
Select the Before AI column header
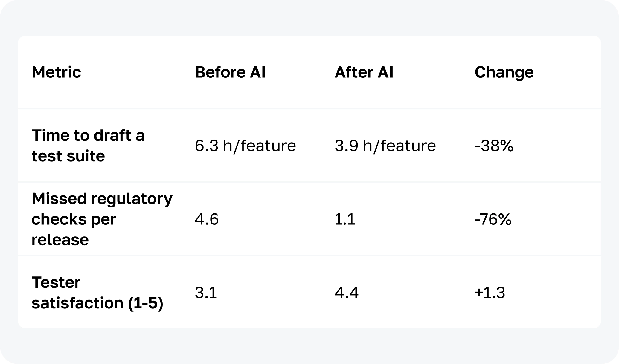click(230, 72)
